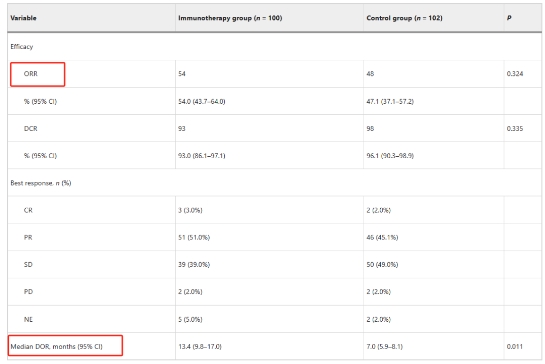Select the Median DOR months label
545x364 pixels.
pyautogui.click(x=56, y=346)
